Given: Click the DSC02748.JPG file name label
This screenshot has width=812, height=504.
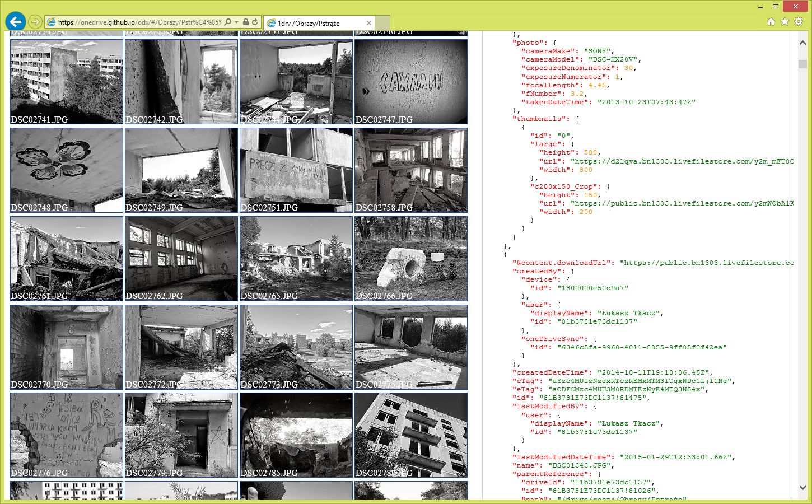Looking at the screenshot, I should point(39,208).
